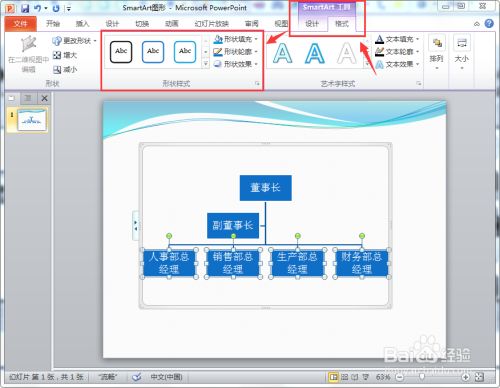Switch to the 幻灯片放映 (Slide Show) tab
This screenshot has width=500, height=388.
(212, 24)
